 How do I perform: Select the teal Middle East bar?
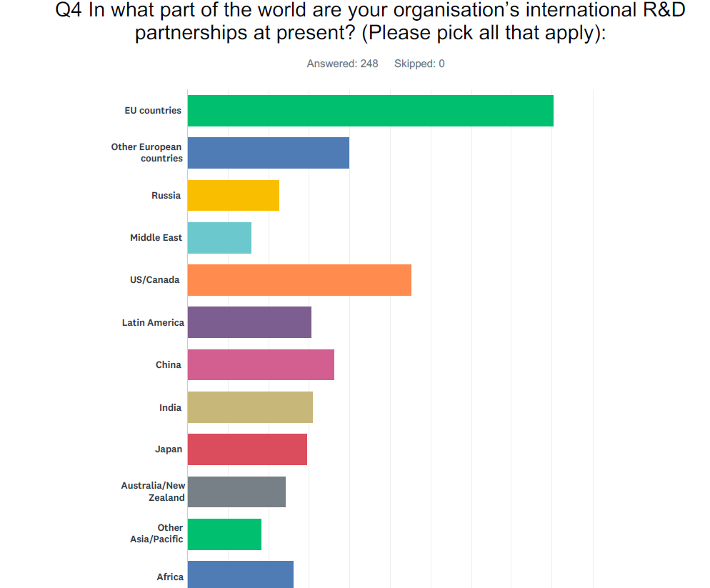[219, 238]
